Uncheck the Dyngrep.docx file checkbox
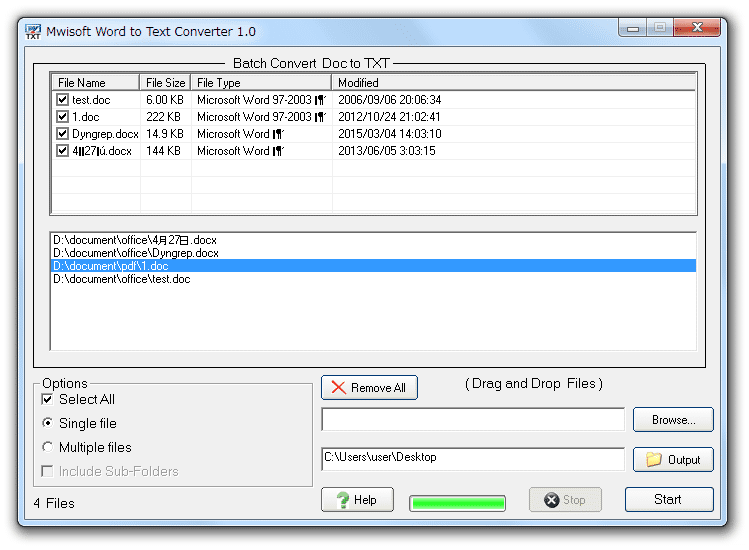The height and width of the screenshot is (550, 749). click(62, 133)
